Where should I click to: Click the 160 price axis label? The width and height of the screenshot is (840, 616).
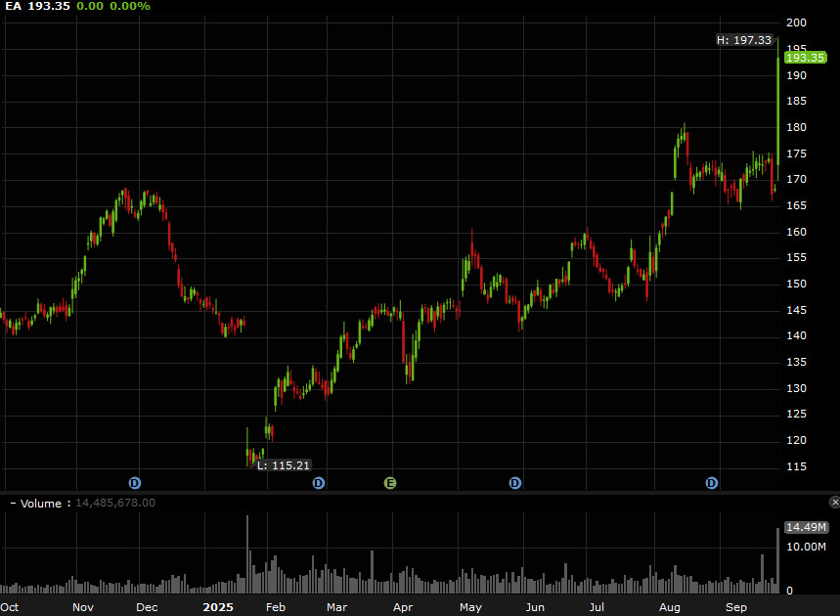coord(796,232)
